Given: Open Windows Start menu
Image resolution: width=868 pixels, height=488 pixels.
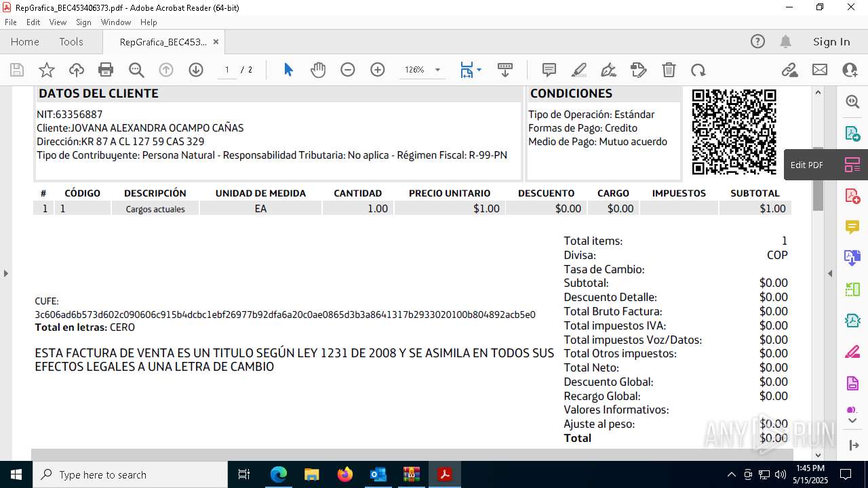Looking at the screenshot, I should coord(16,474).
